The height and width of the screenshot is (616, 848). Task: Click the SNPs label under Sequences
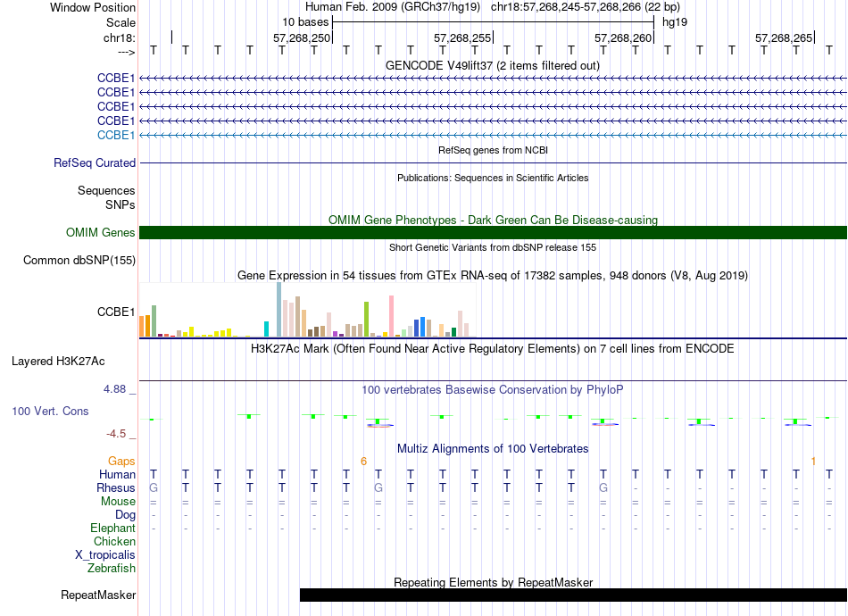121,205
